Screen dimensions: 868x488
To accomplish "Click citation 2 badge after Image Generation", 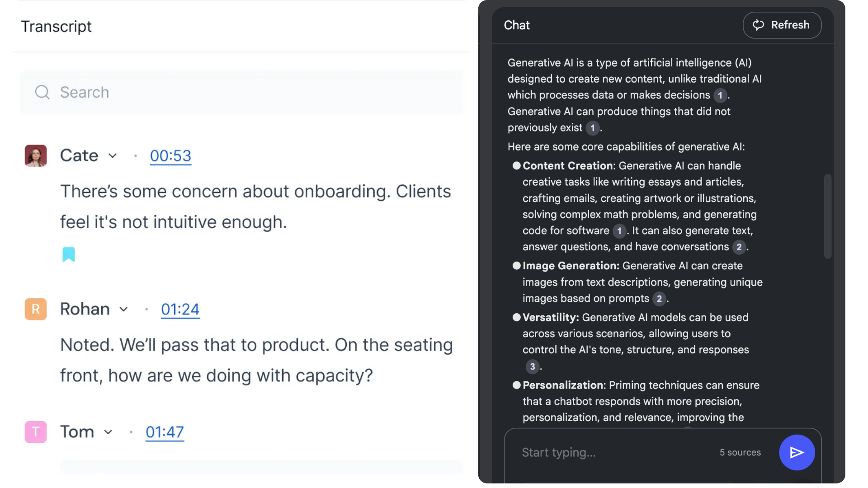I will pyautogui.click(x=659, y=299).
